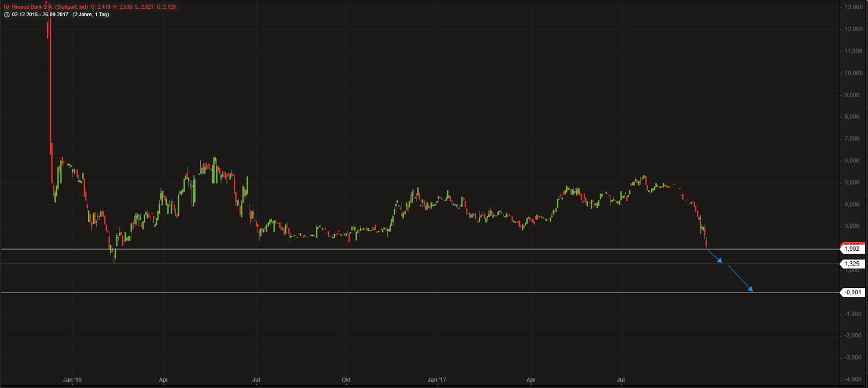This screenshot has height=388, width=868.
Task: Select the candlestick chart type icon
Action: click(6, 7)
